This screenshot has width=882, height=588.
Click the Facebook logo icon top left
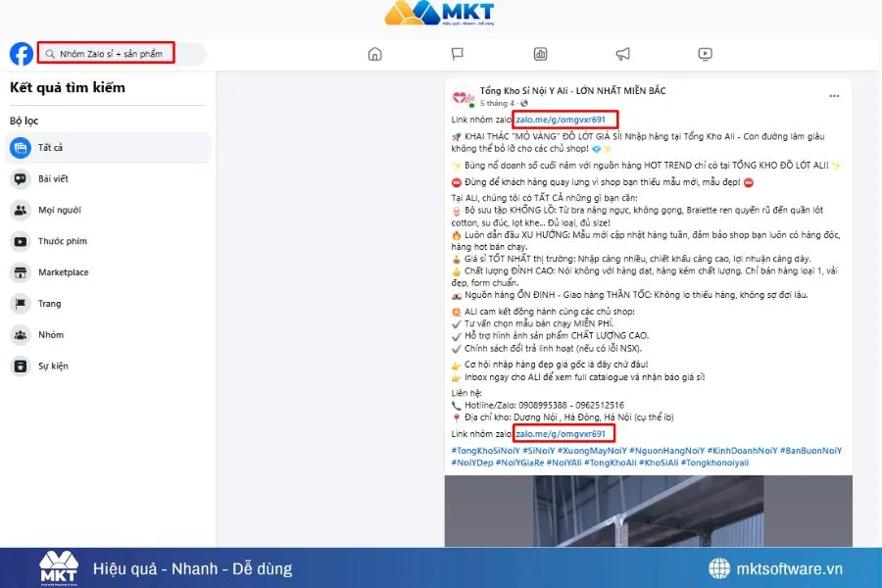tap(20, 53)
